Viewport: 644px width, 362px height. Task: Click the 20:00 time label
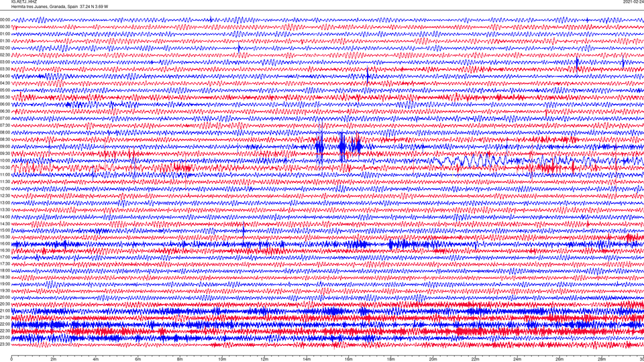pos(5,297)
